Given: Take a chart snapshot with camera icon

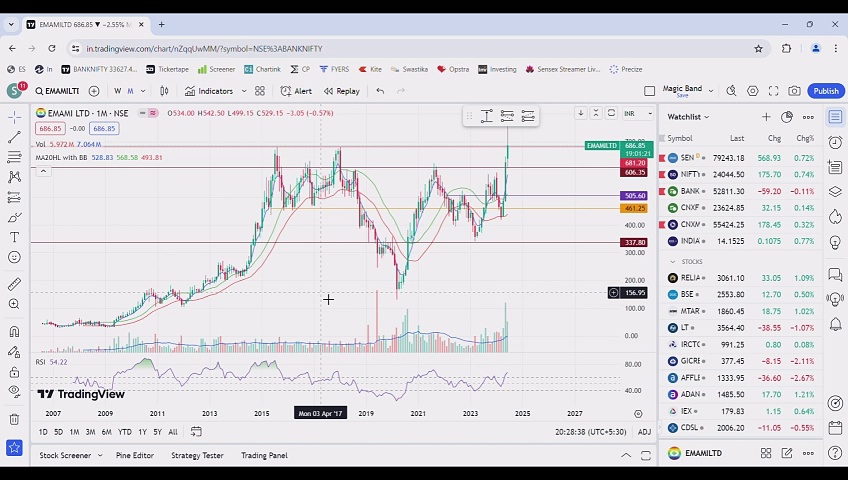Looking at the screenshot, I should pos(794,91).
